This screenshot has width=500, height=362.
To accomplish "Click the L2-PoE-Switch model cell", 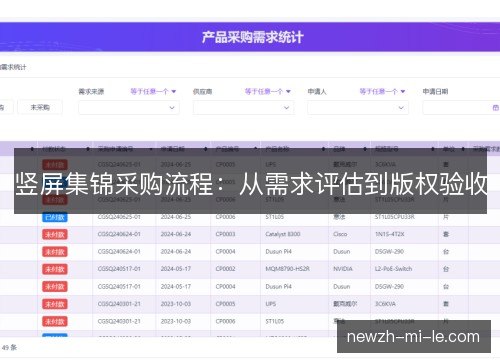I will pyautogui.click(x=393, y=269).
